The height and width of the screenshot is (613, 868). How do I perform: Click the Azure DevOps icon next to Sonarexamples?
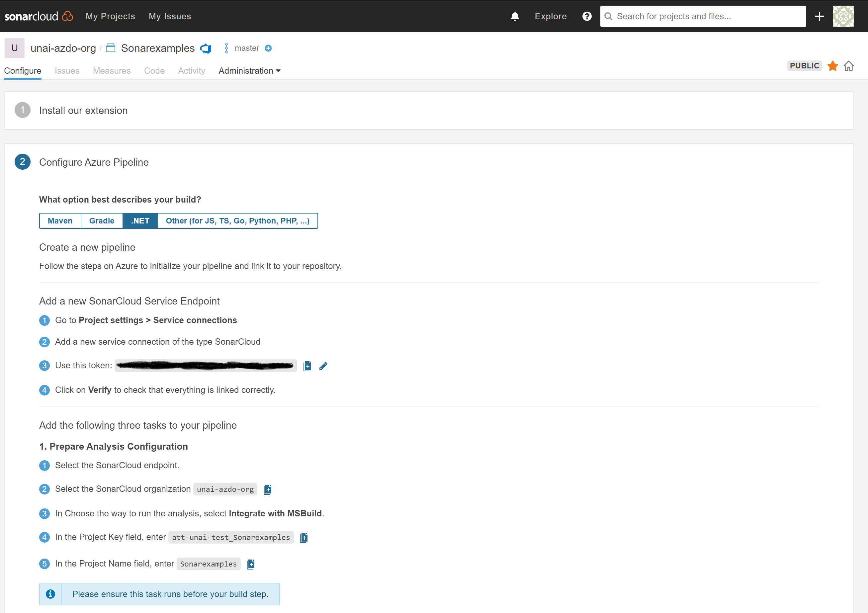pos(206,48)
